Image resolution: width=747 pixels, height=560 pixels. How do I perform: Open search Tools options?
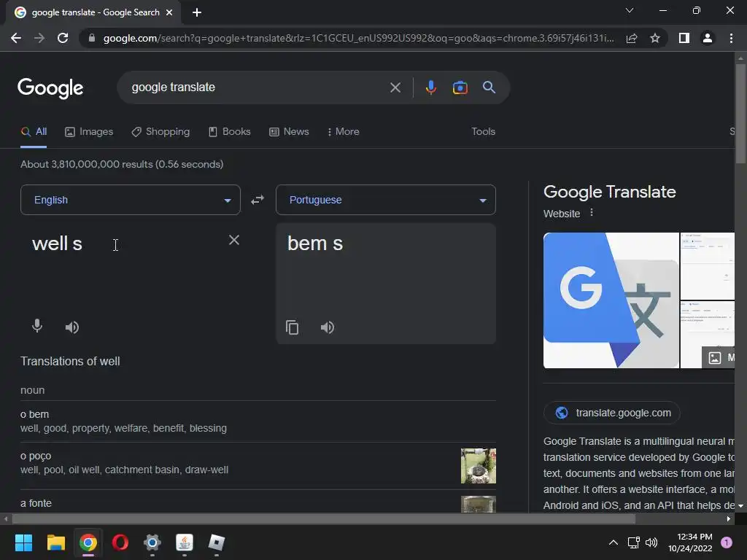click(x=483, y=132)
